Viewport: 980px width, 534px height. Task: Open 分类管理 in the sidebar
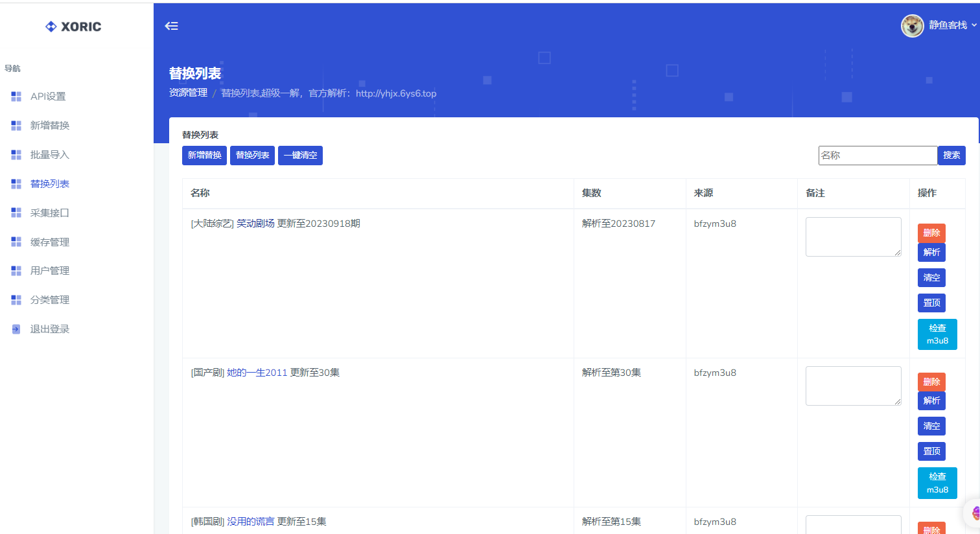point(49,300)
